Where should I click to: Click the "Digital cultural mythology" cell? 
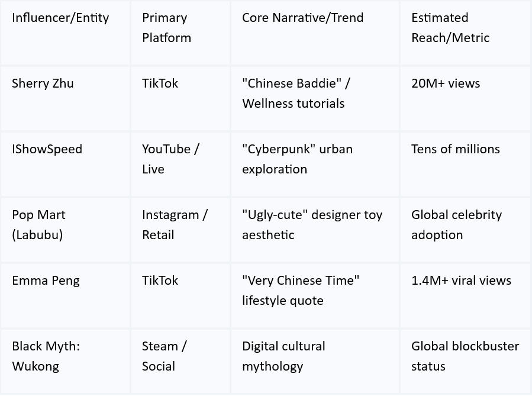[283, 356]
